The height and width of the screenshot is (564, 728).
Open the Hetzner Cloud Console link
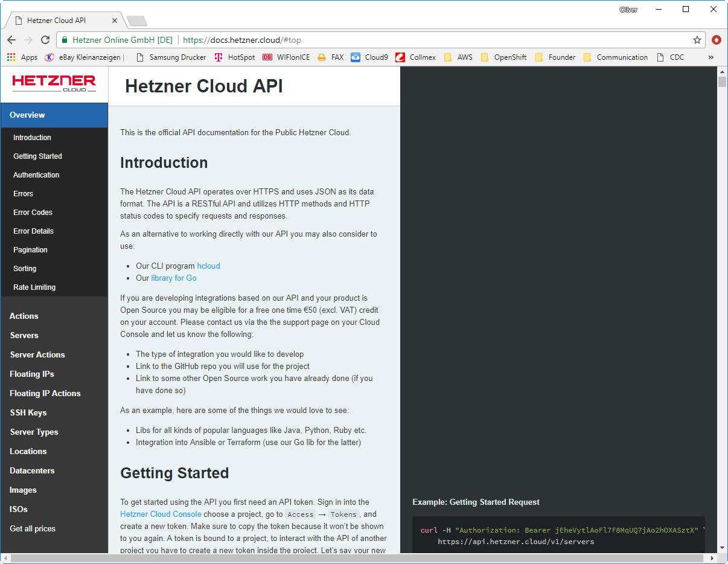pyautogui.click(x=161, y=514)
